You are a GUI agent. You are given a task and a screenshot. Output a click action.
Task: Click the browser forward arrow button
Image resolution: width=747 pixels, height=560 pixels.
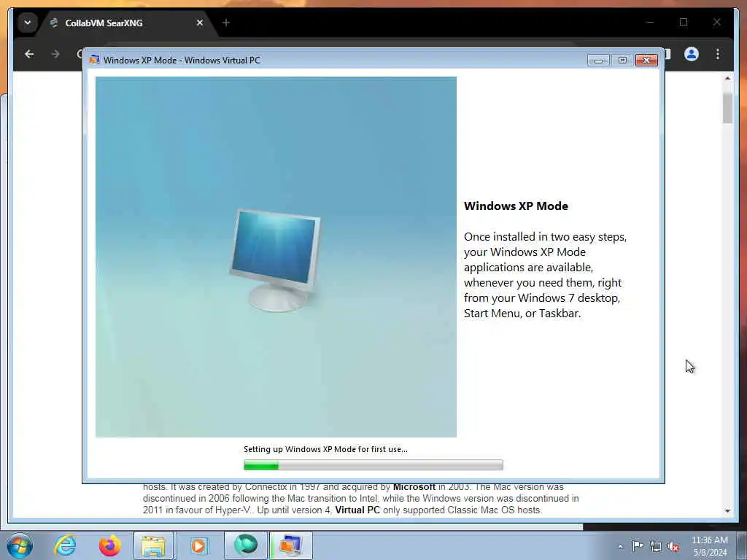[55, 54]
